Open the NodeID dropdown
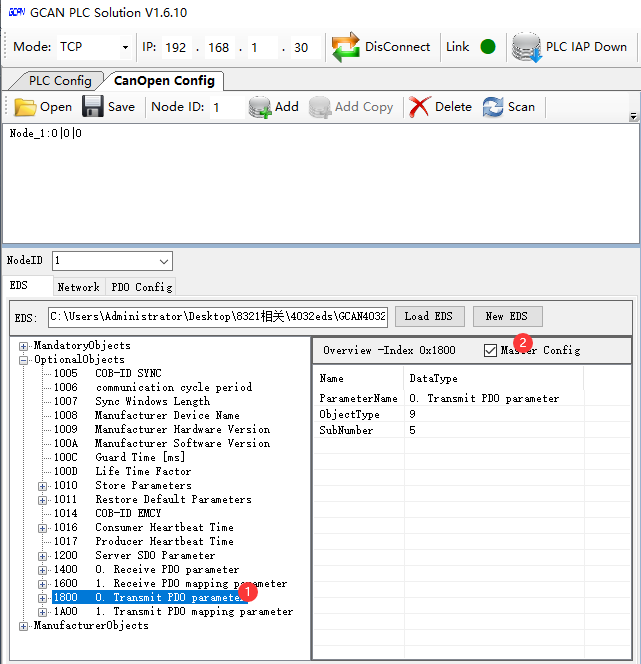This screenshot has height=664, width=641. 164,261
